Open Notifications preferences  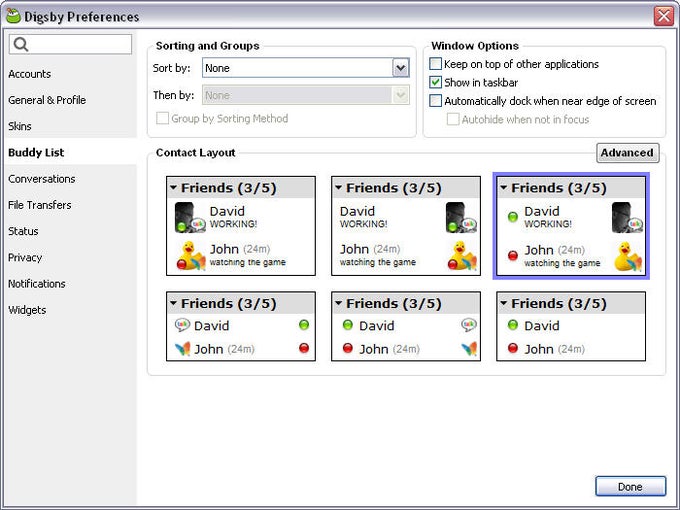tap(37, 284)
